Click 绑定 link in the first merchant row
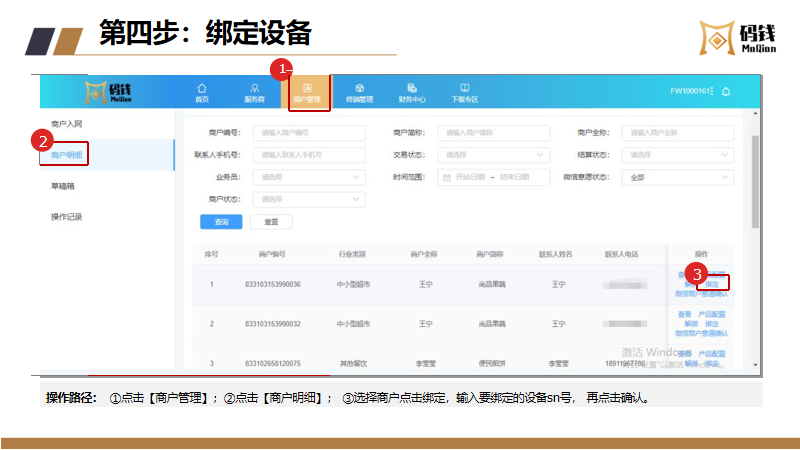 [712, 284]
